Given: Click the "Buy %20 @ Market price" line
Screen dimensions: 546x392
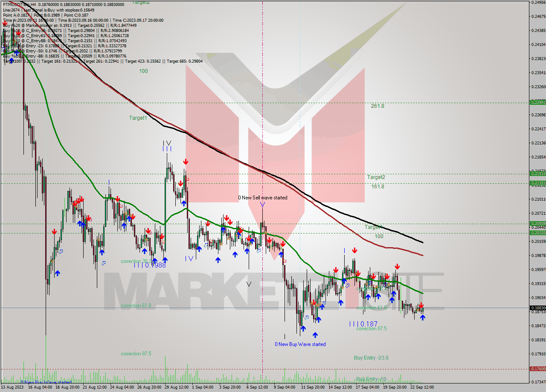Looking at the screenshot, I should [70, 25].
